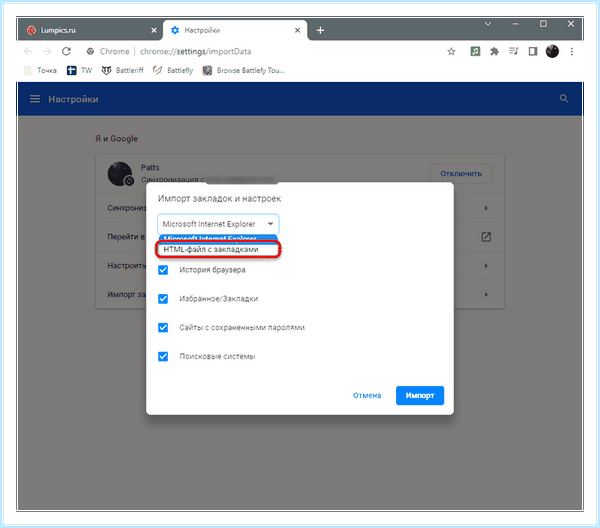This screenshot has height=528, width=600.
Task: Uncheck Сайты с сохраненными паролями checkbox
Action: (163, 328)
